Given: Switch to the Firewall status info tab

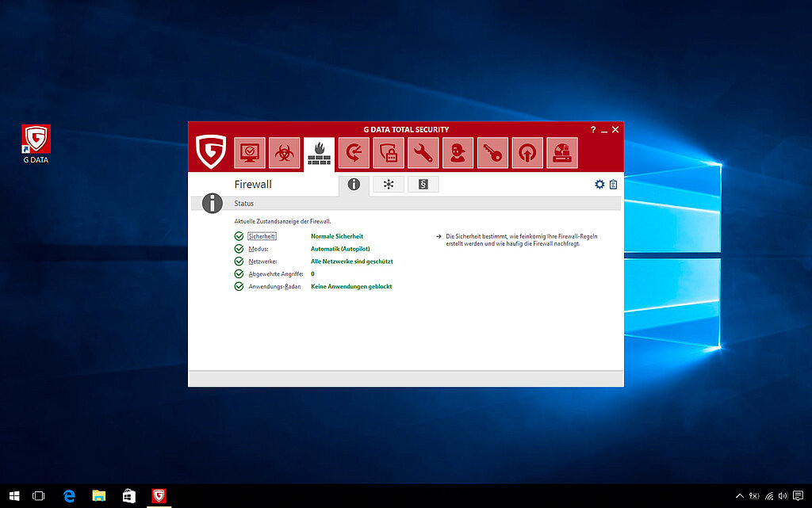Looking at the screenshot, I should pos(354,185).
